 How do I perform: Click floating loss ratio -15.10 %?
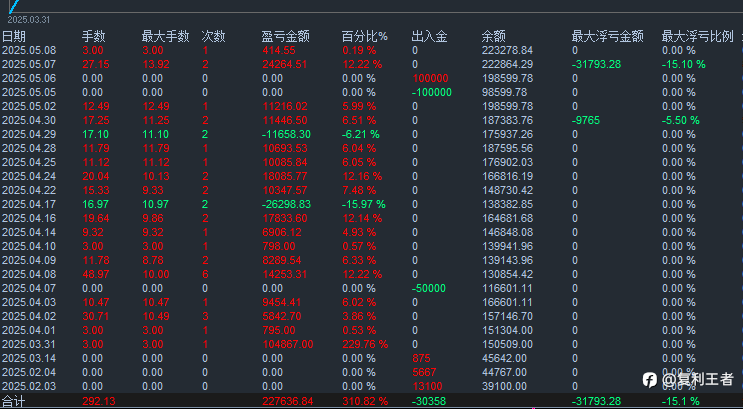tap(683, 64)
